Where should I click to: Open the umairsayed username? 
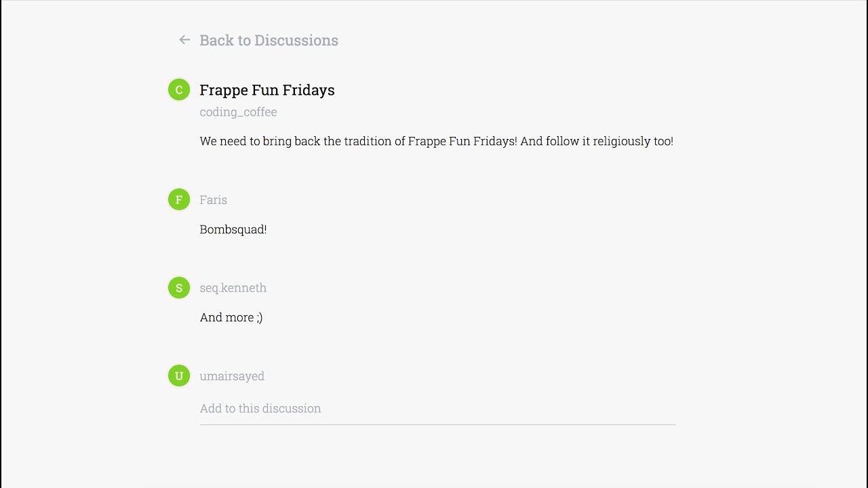232,376
